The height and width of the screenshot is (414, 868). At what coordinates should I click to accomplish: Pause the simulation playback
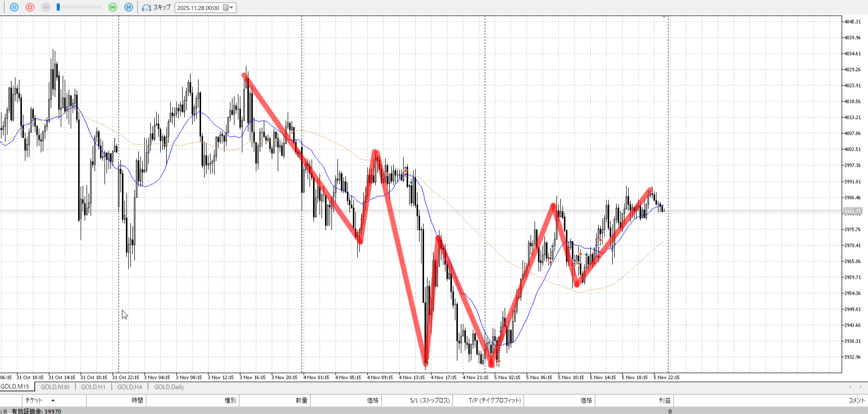(x=14, y=7)
